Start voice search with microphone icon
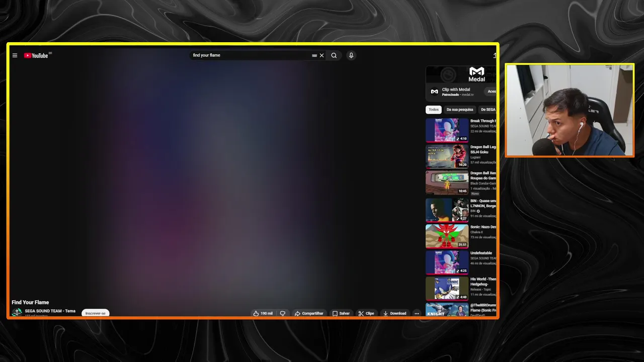Image resolution: width=644 pixels, height=362 pixels. [x=351, y=55]
